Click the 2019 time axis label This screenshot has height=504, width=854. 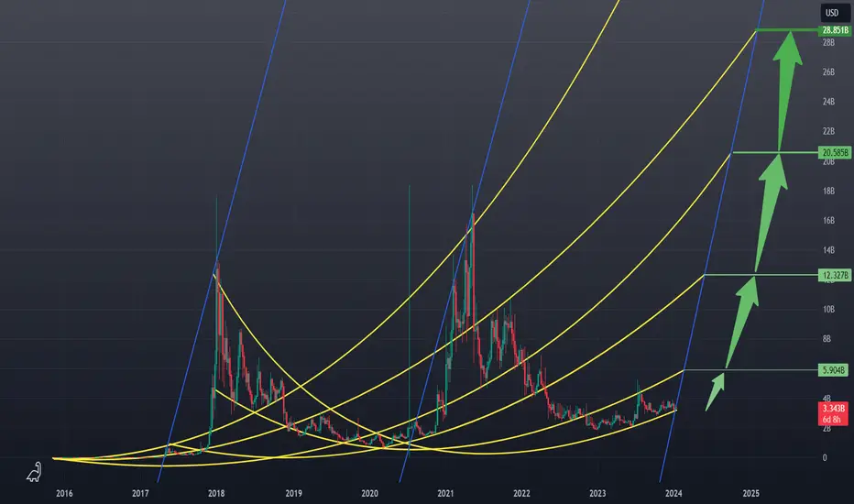[x=293, y=494]
